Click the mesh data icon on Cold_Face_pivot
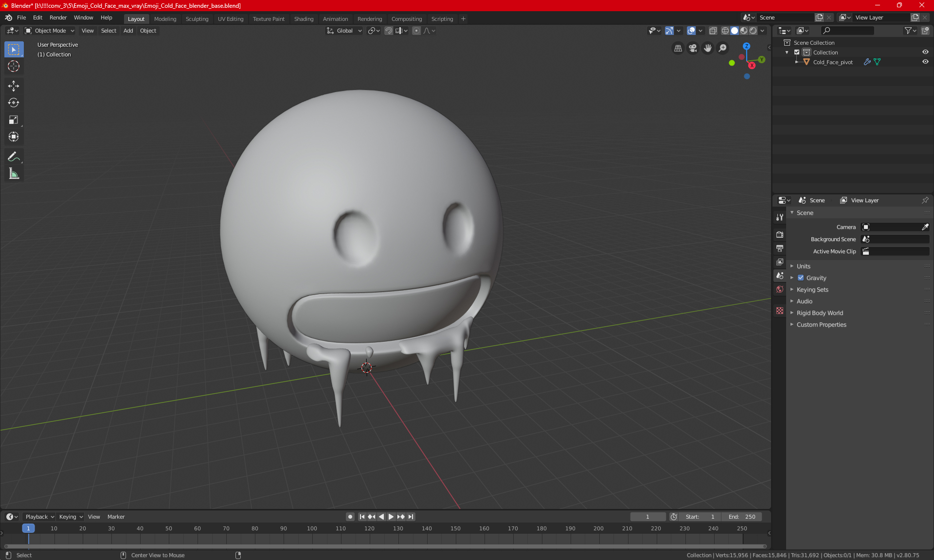 (877, 62)
